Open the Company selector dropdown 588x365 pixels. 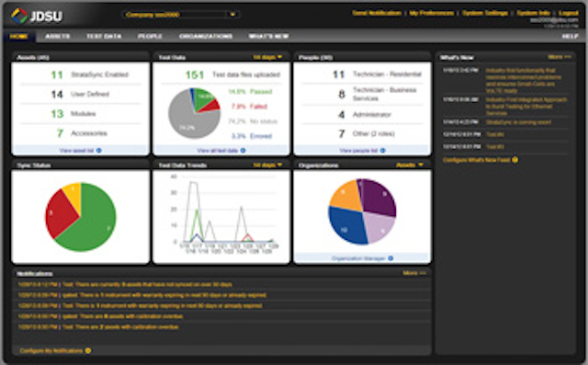181,15
